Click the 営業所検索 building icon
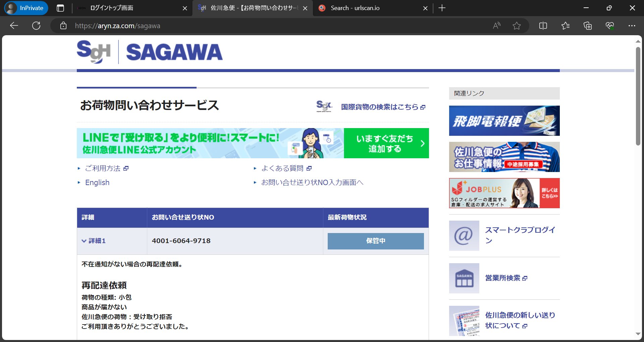This screenshot has width=644, height=342. 464,278
